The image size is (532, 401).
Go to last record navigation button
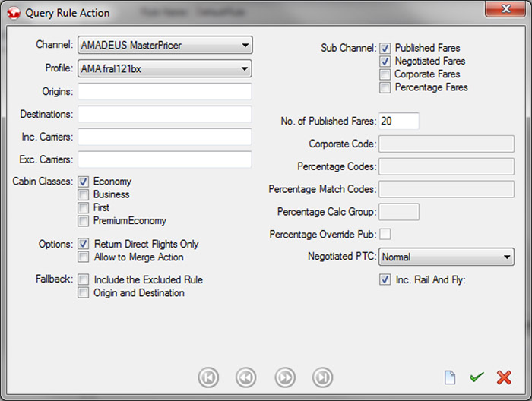322,377
